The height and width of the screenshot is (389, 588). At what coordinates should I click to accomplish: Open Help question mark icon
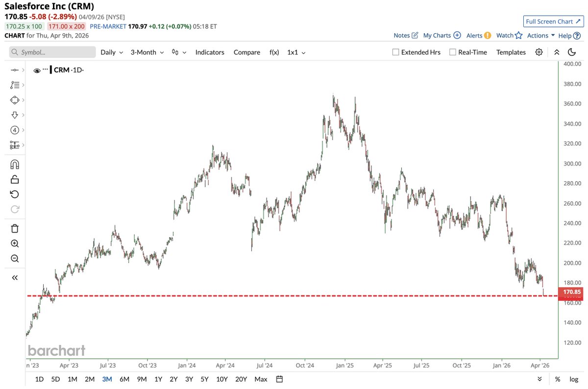(x=577, y=35)
